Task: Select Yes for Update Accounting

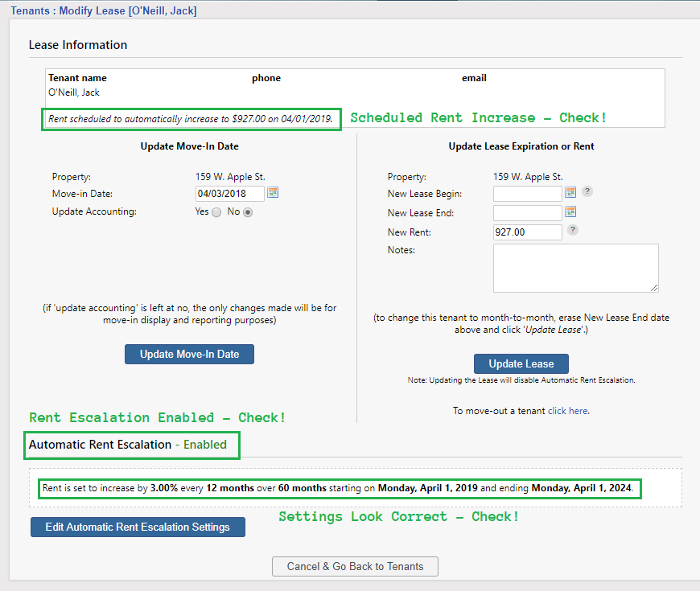Action: pyautogui.click(x=216, y=212)
